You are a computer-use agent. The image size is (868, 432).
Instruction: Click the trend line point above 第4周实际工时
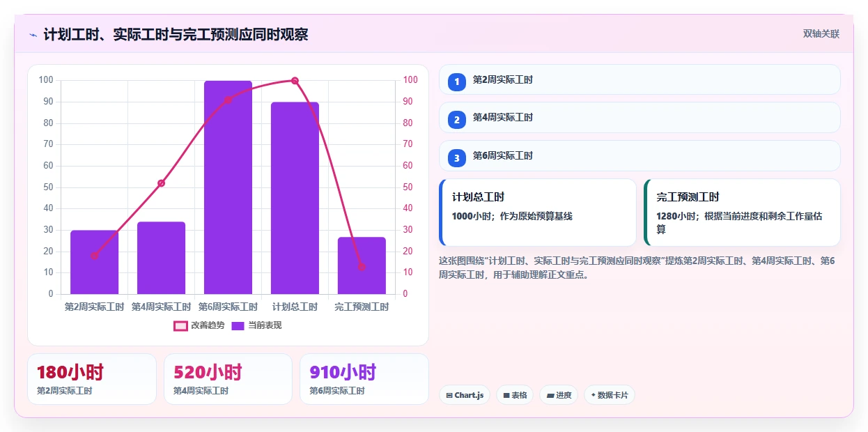point(161,183)
